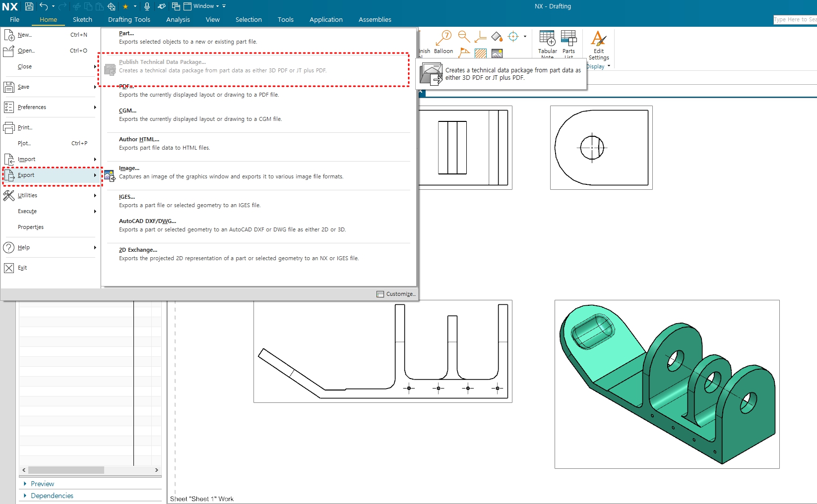Click the Edit Settings icon
The image size is (817, 504).
tap(599, 39)
